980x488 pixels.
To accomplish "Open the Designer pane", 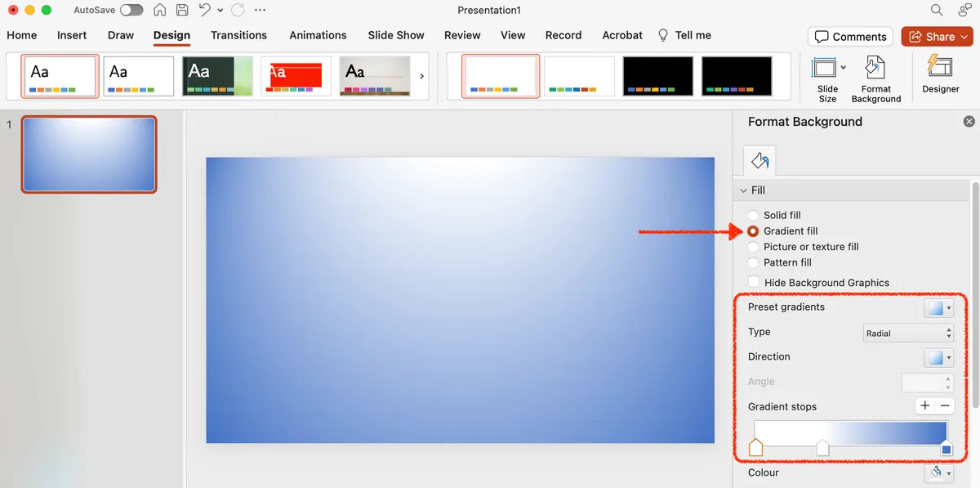I will point(941,75).
